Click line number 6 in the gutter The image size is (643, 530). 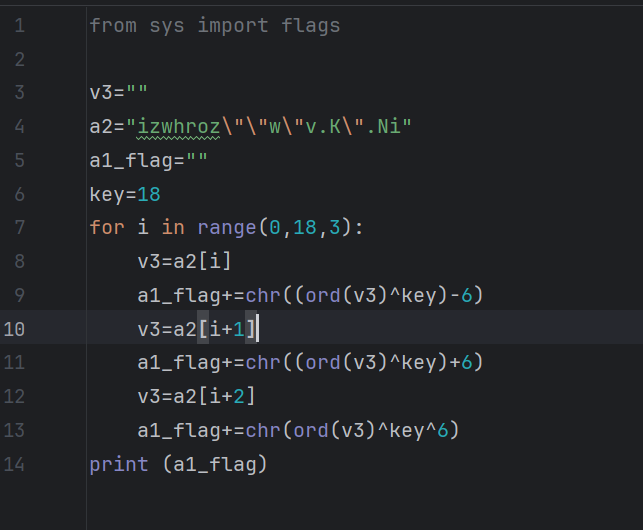click(x=20, y=194)
